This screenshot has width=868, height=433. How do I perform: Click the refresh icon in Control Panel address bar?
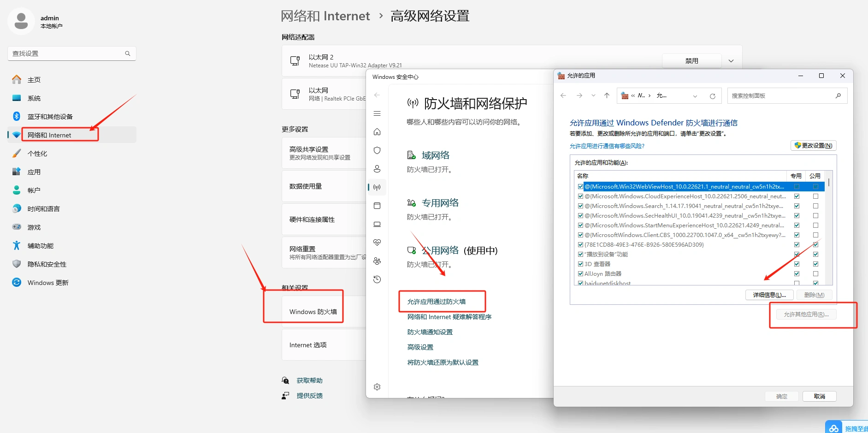pyautogui.click(x=713, y=95)
